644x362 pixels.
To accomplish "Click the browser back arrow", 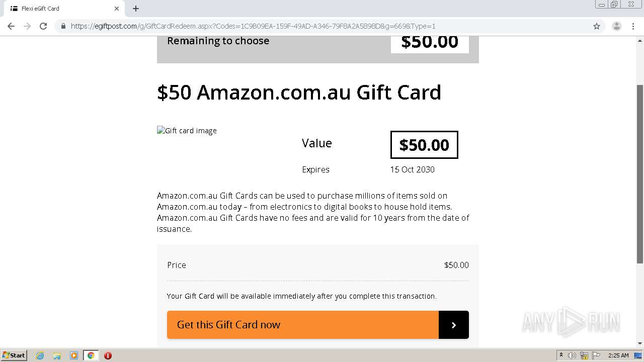I will point(11,26).
